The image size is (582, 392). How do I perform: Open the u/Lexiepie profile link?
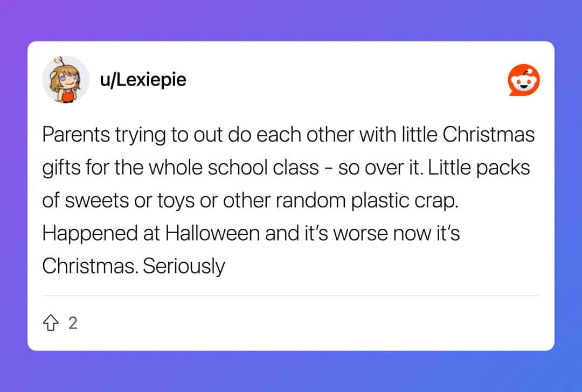(x=143, y=80)
